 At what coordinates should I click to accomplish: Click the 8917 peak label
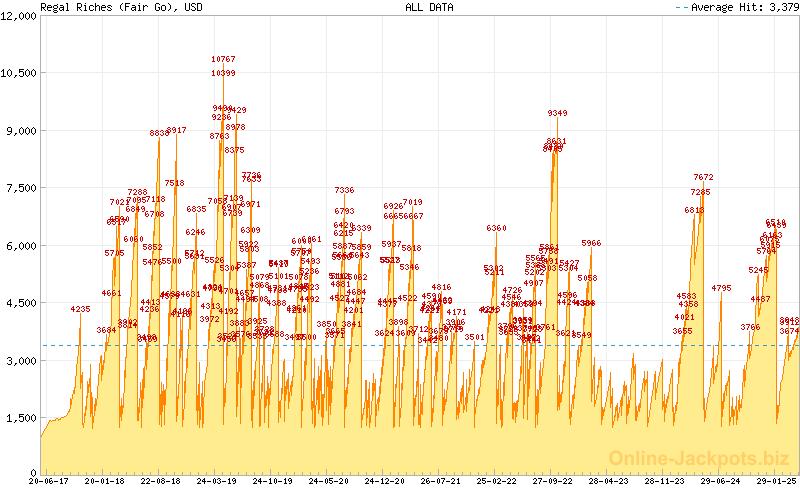[x=176, y=130]
